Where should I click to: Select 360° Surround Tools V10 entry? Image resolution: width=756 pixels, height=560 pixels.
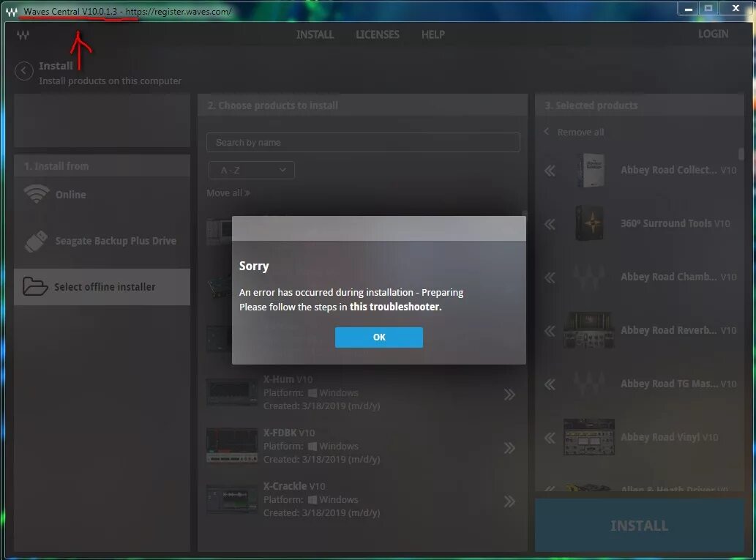pos(675,223)
